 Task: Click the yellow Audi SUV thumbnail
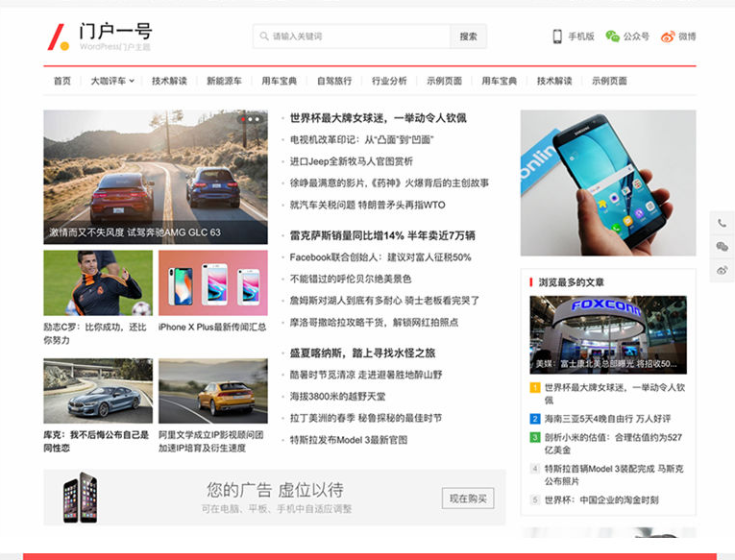coord(212,391)
